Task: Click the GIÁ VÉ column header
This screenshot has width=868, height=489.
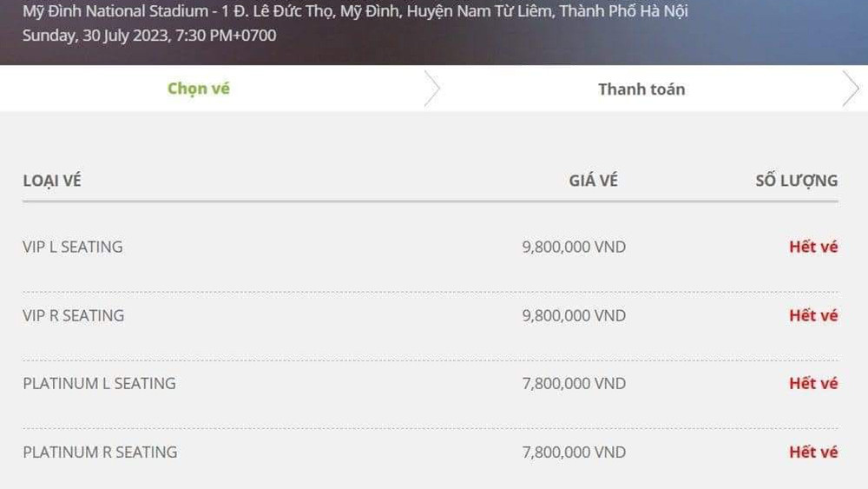Action: pos(593,181)
